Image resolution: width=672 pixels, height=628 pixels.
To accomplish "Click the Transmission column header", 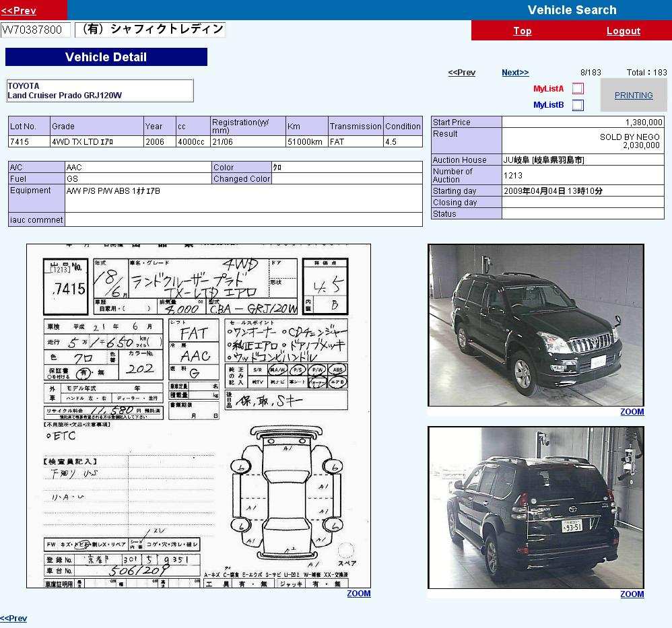I will click(x=356, y=126).
